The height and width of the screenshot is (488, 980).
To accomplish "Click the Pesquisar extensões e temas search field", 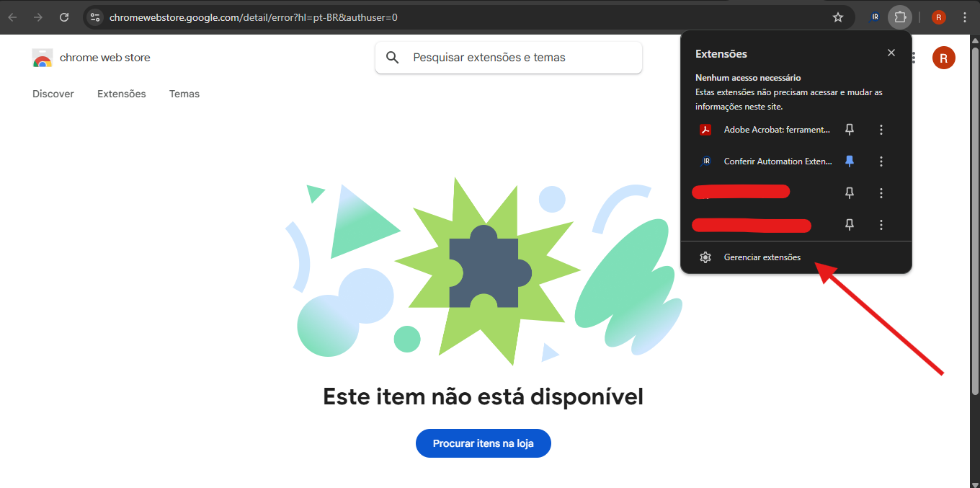I will pos(509,58).
